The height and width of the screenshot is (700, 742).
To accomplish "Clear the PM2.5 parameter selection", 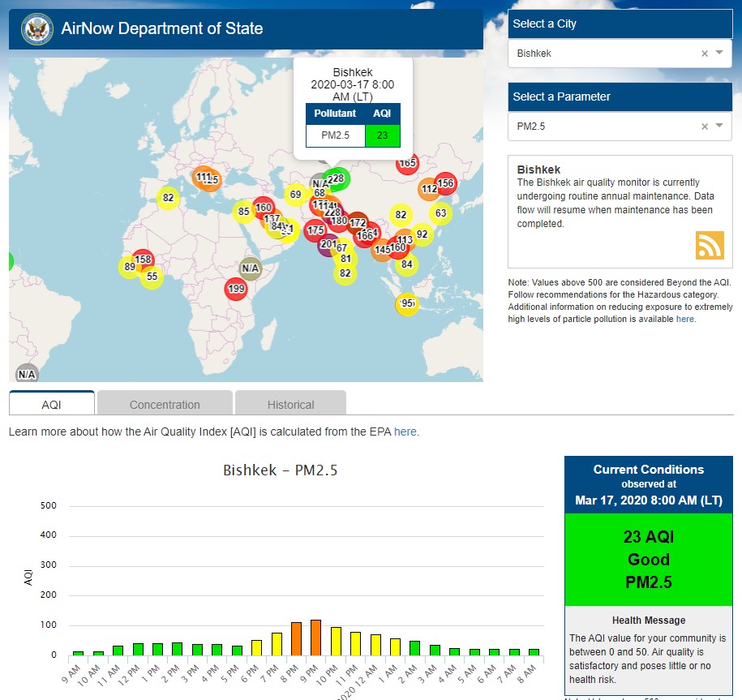I will pyautogui.click(x=704, y=127).
